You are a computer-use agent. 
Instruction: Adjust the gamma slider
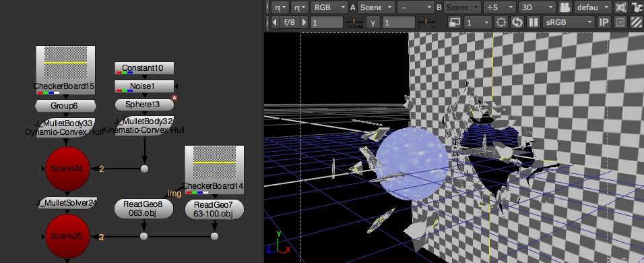coord(426,22)
